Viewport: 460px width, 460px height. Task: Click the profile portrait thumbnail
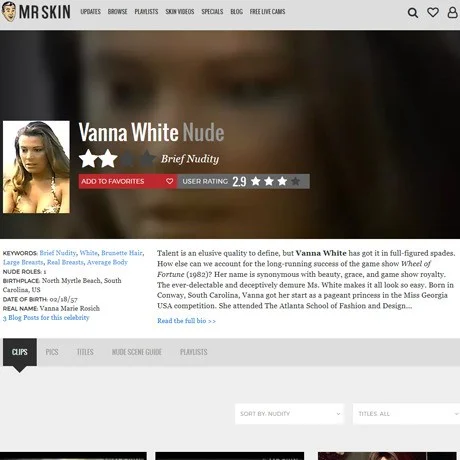(36, 167)
